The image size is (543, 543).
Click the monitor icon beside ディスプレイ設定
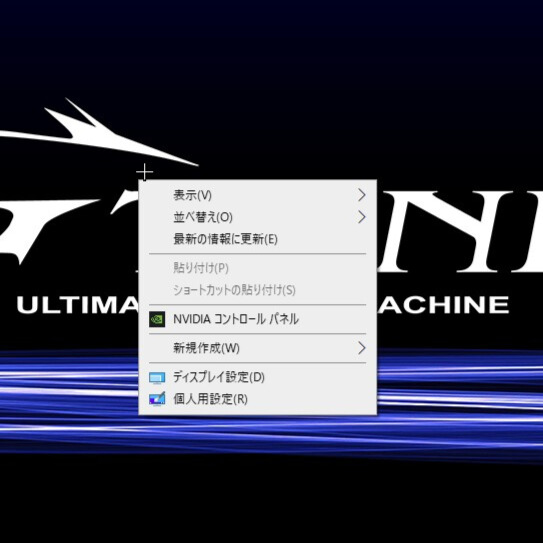tap(157, 377)
